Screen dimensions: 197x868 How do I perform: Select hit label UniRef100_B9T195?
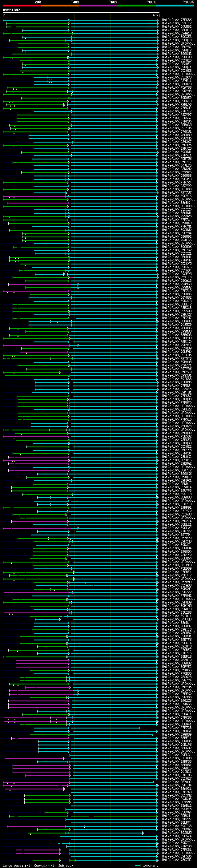[x=177, y=128]
